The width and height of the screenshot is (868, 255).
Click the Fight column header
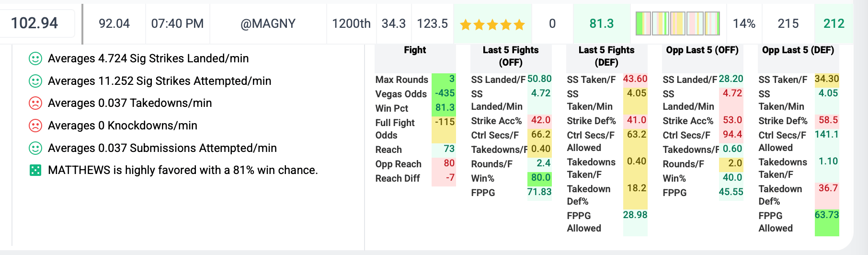[415, 50]
